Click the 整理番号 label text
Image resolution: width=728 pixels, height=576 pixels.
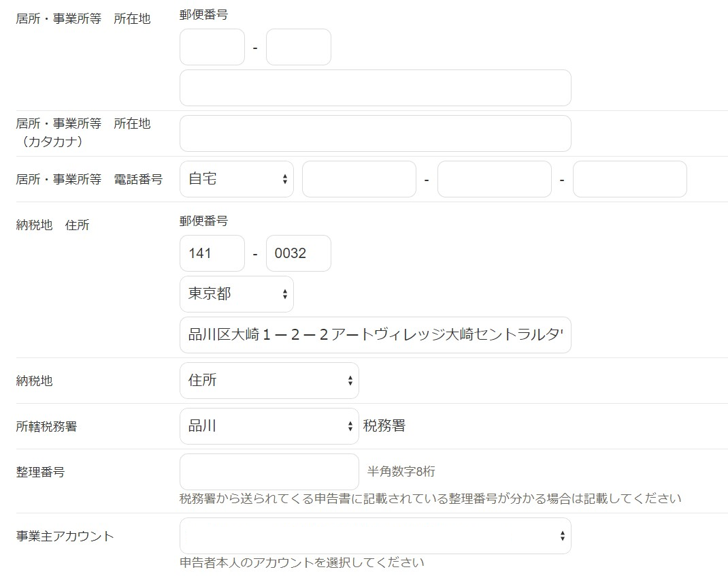point(40,472)
